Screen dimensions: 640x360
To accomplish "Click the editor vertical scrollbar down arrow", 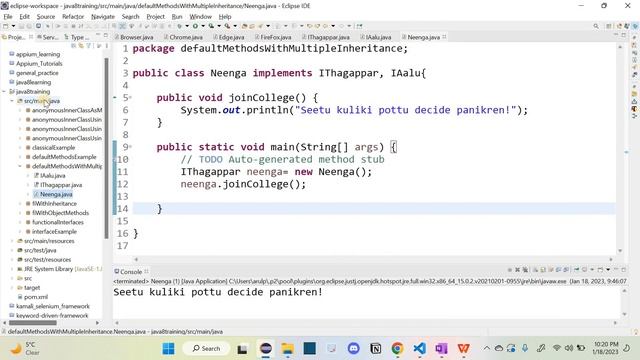I will [x=620, y=251].
